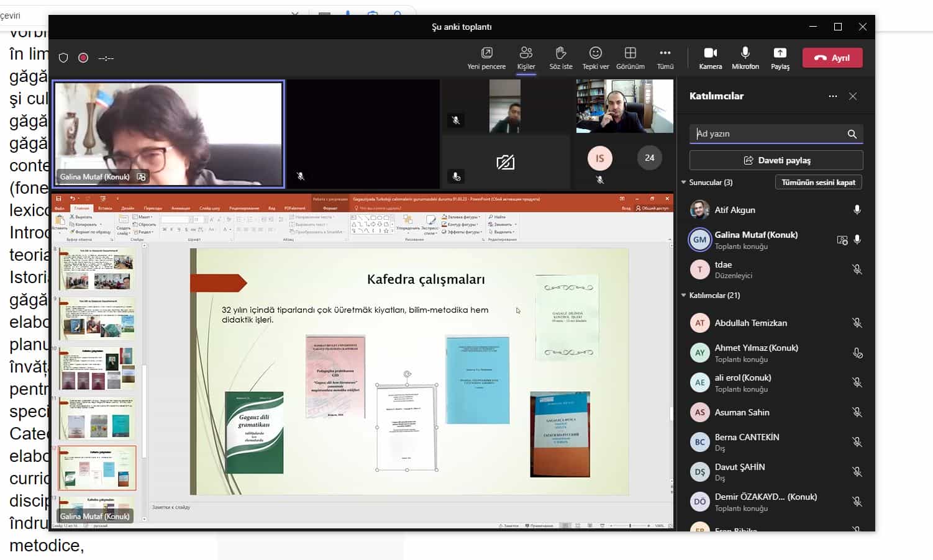Open Tümü more actions menu
The width and height of the screenshot is (933, 560).
point(665,53)
